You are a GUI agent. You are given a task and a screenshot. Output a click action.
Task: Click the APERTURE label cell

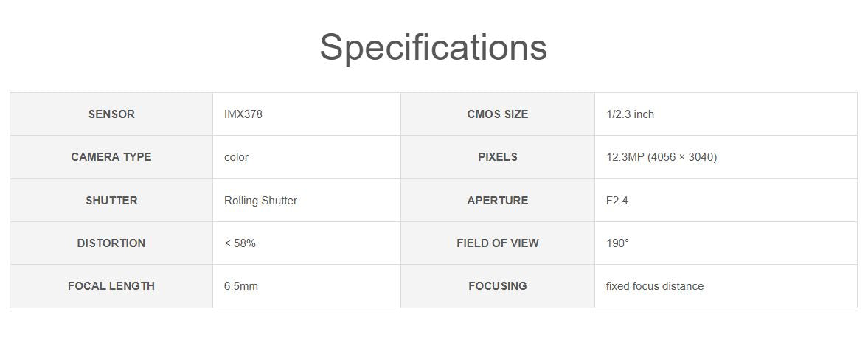click(498, 201)
